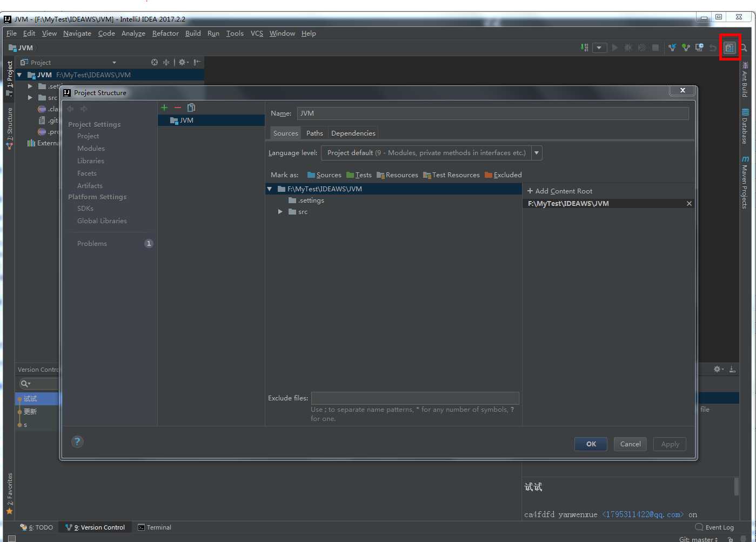Viewport: 756px width, 542px height.
Task: Open Version Control panel gear icon
Action: click(x=718, y=369)
